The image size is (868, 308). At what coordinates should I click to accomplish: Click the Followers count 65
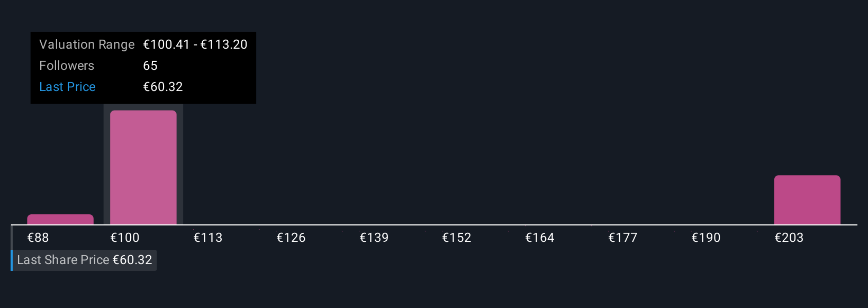coord(150,66)
